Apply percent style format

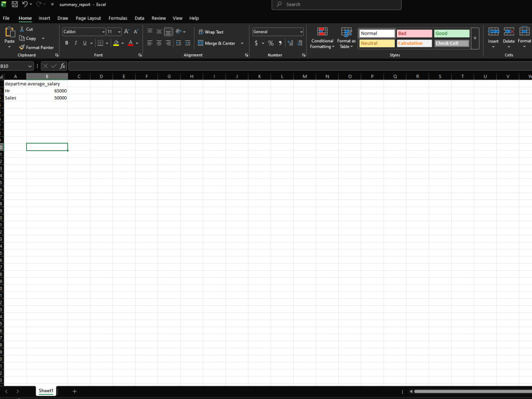pyautogui.click(x=271, y=43)
